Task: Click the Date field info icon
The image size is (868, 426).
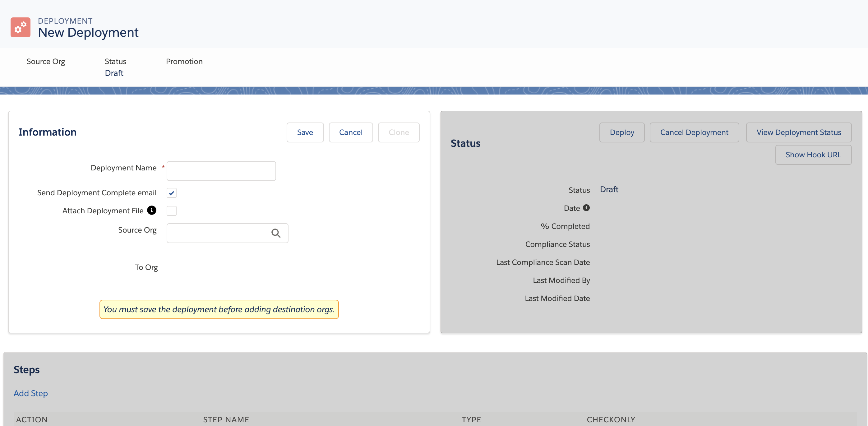Action: coord(586,208)
